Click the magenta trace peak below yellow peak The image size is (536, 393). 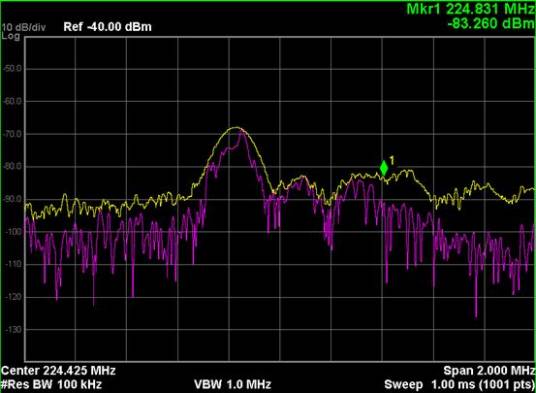pyautogui.click(x=242, y=134)
